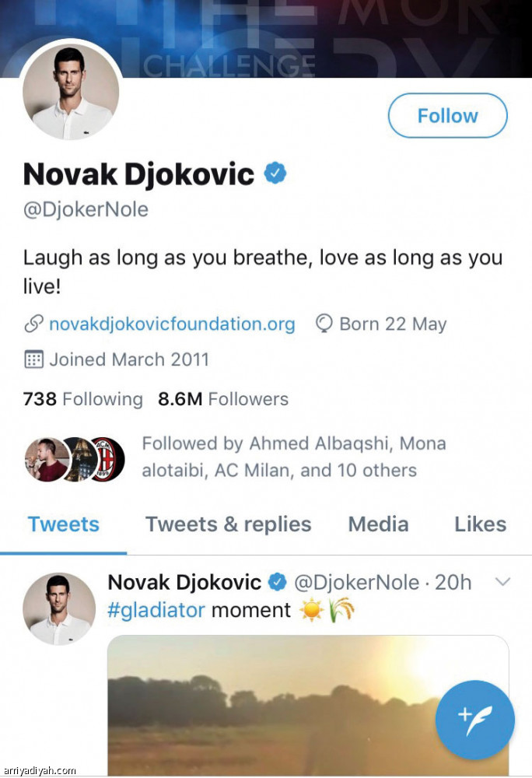Open the Media tab
532x778 pixels.
[378, 524]
